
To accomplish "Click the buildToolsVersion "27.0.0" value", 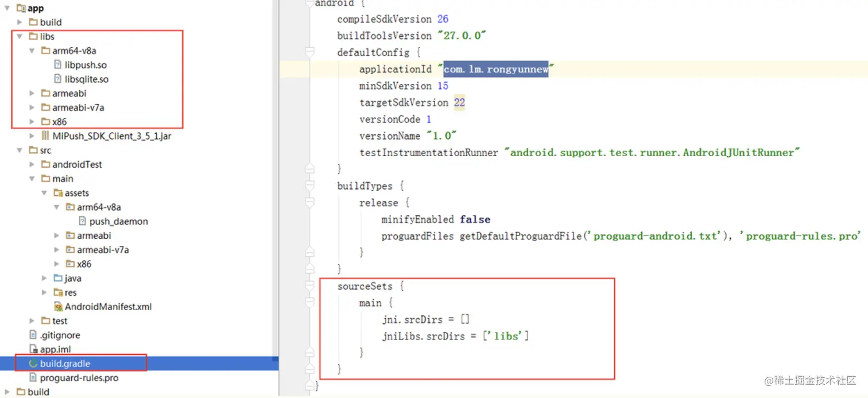I will [x=462, y=36].
